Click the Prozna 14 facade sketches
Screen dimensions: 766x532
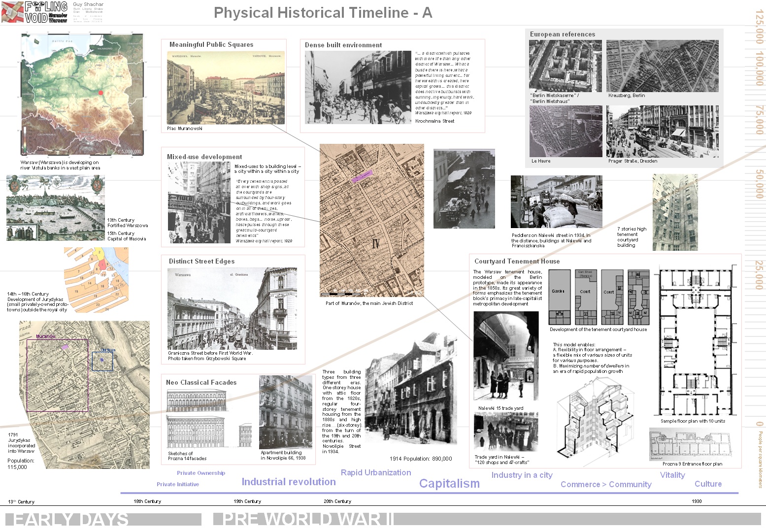(x=210, y=419)
